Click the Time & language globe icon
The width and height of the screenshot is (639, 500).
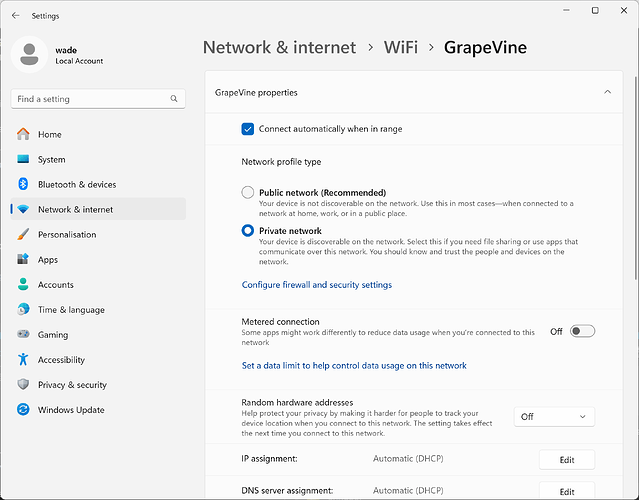click(x=23, y=309)
